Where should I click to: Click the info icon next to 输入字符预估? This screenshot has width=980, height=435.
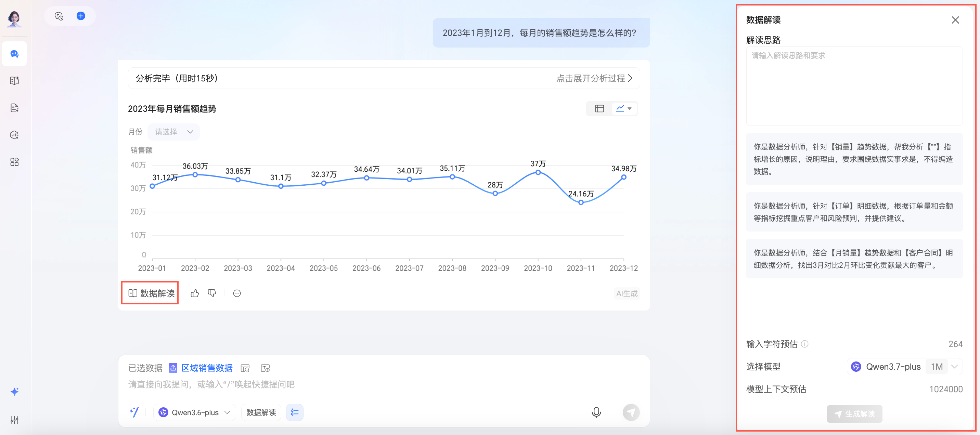[804, 344]
